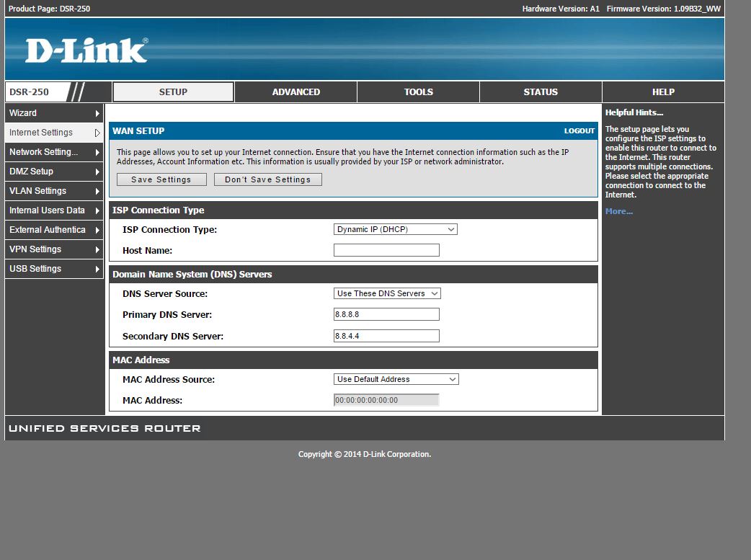Click Product Page: DSR-250 text
Viewport: 751px width, 560px height.
49,9
